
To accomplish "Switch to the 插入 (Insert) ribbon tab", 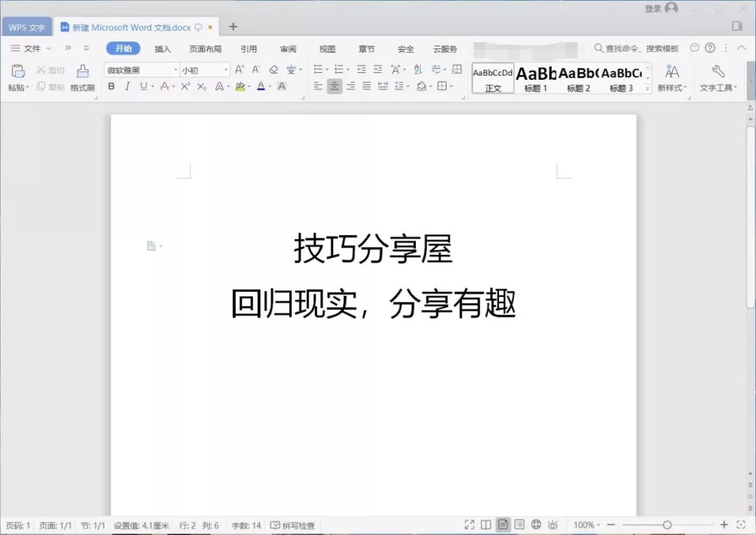I will (162, 48).
